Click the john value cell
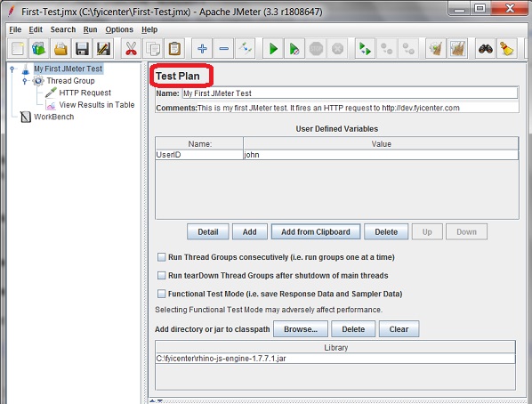The image size is (532, 404). click(x=381, y=155)
